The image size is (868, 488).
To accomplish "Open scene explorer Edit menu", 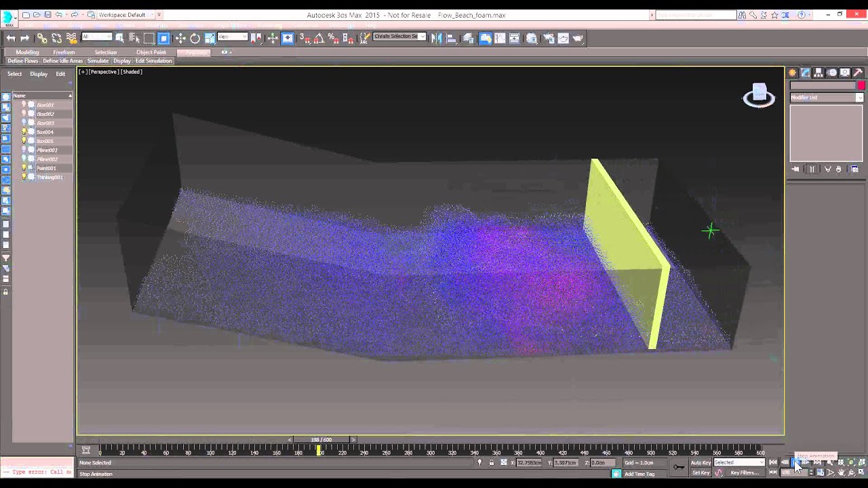I will [60, 74].
